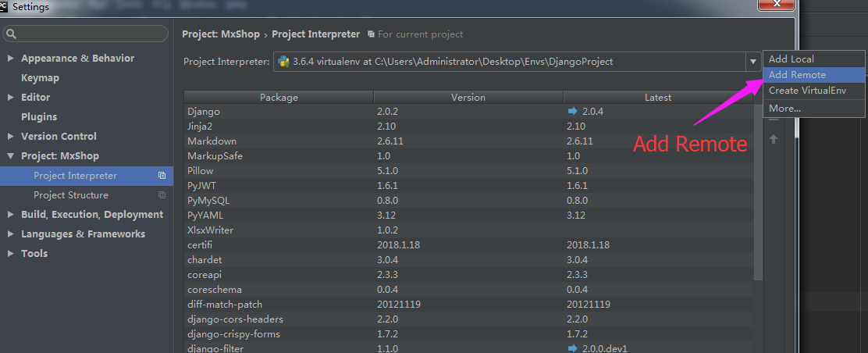
Task: Select the PyJWT package row
Action: coord(468,186)
